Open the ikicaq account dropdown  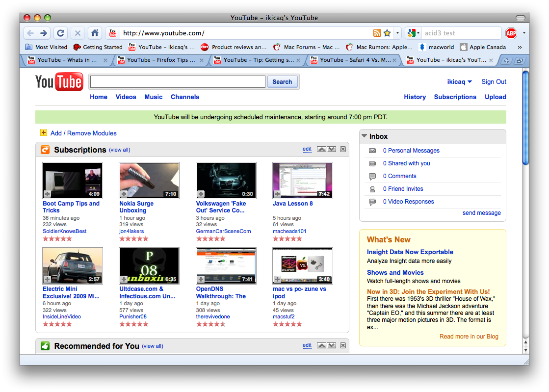tap(459, 81)
